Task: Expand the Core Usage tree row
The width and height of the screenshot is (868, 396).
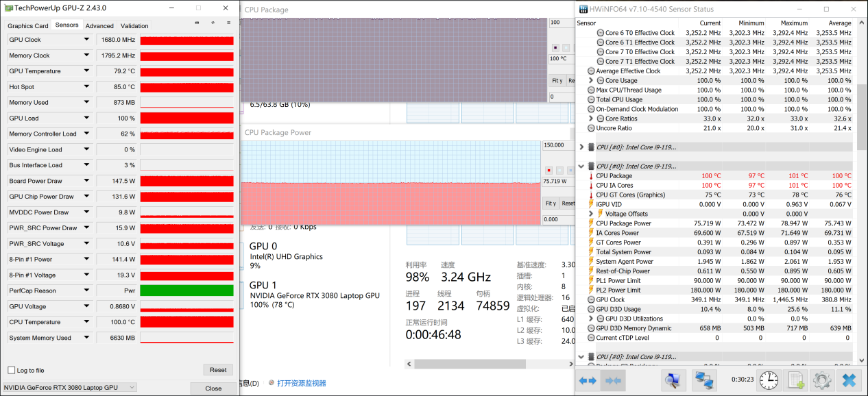Action: tap(591, 81)
